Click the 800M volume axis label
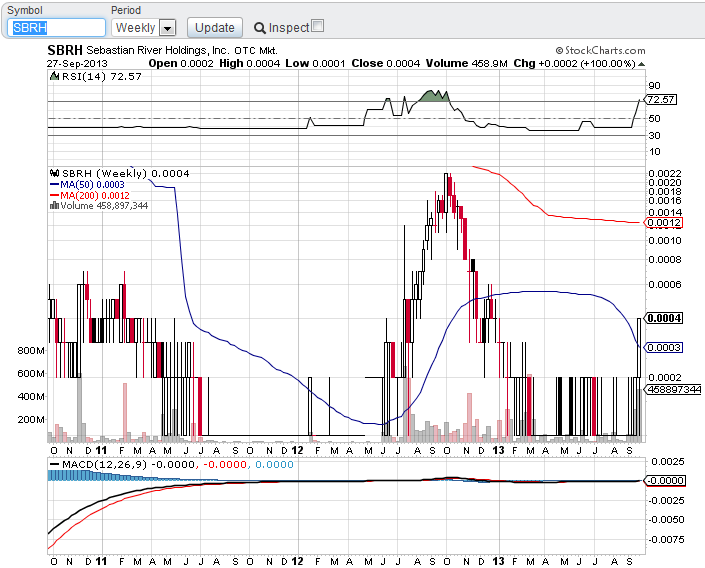This screenshot has width=705, height=568. [31, 350]
